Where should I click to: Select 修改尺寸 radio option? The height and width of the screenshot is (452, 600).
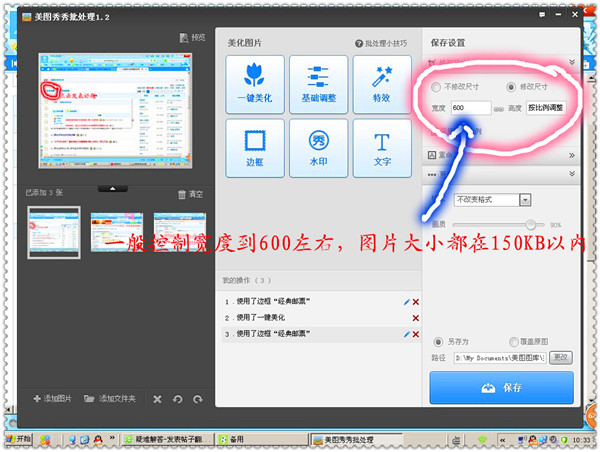511,87
